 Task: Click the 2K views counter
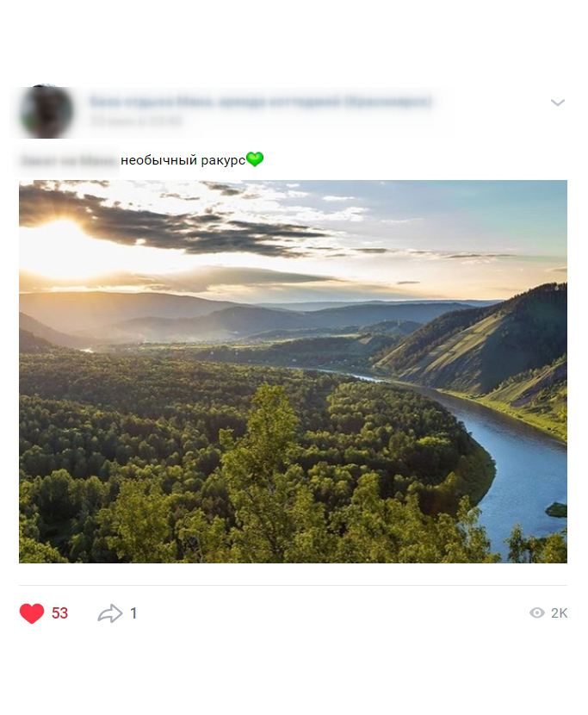tap(559, 613)
